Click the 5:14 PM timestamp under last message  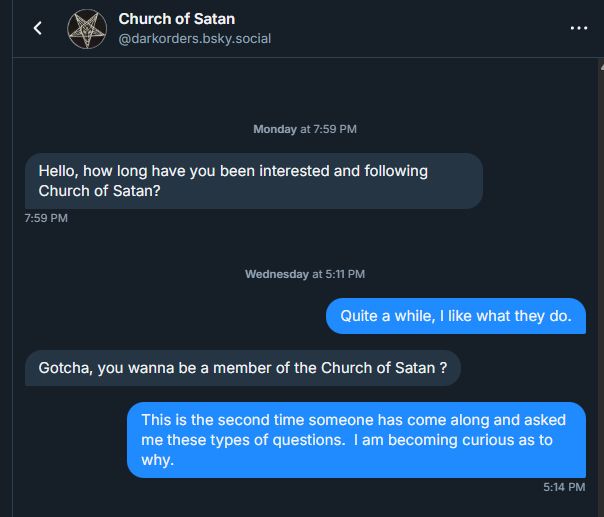pyautogui.click(x=564, y=487)
